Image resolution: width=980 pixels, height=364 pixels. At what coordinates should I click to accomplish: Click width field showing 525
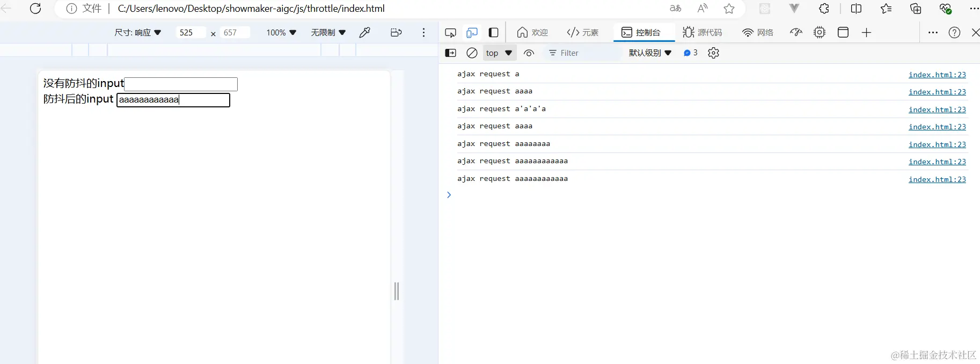point(191,32)
